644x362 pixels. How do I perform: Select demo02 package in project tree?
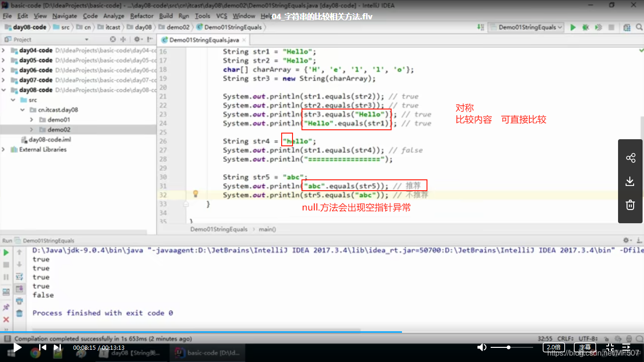[78, 129]
